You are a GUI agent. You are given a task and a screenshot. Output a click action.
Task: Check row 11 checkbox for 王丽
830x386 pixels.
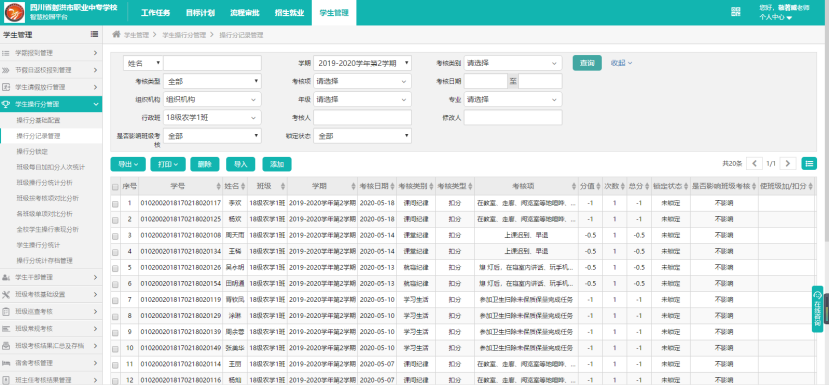coord(115,365)
